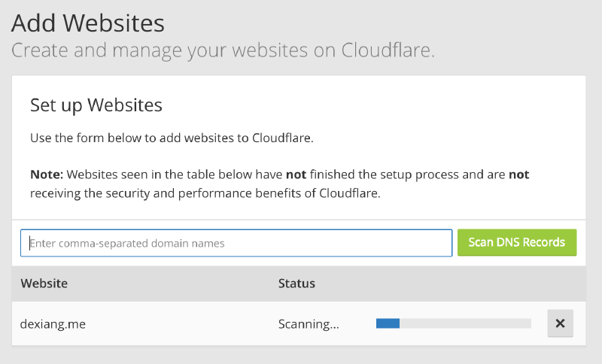Click the comma-separated domain names input field
The image size is (602, 364).
(236, 243)
